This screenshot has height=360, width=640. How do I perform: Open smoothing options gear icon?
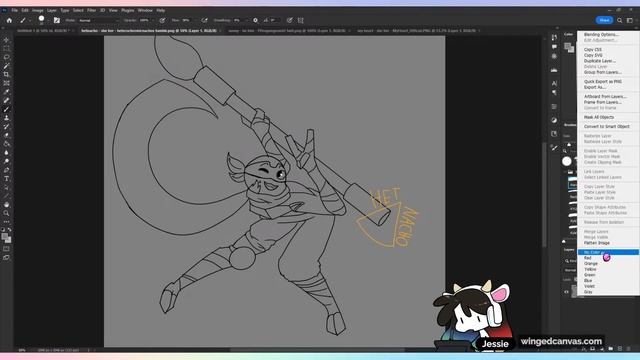[256, 20]
